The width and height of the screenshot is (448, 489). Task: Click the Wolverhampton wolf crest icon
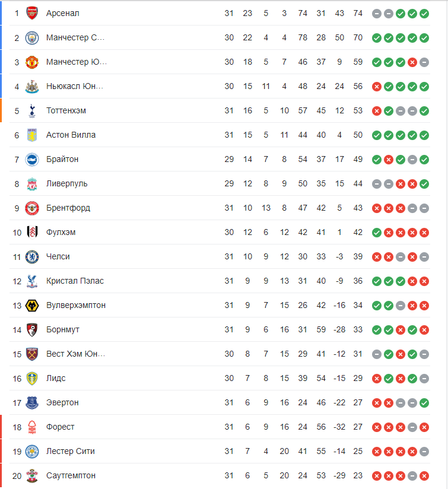(32, 305)
